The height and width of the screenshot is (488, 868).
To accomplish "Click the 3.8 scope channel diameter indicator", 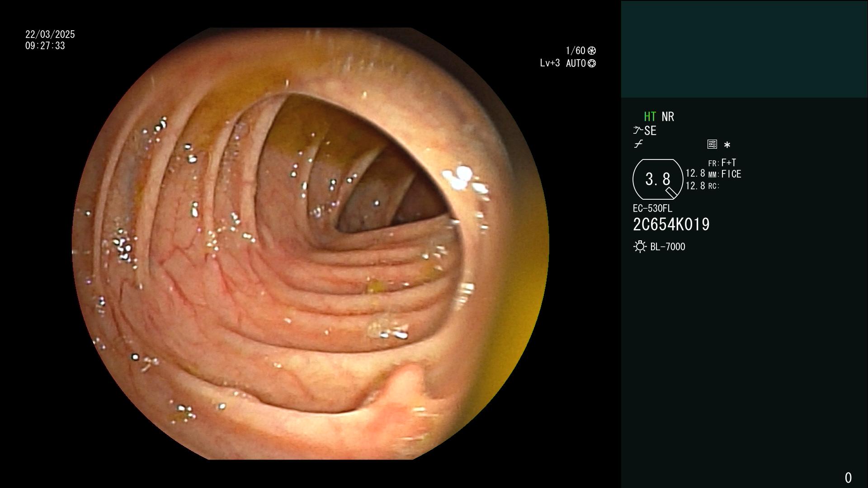I will click(x=658, y=179).
